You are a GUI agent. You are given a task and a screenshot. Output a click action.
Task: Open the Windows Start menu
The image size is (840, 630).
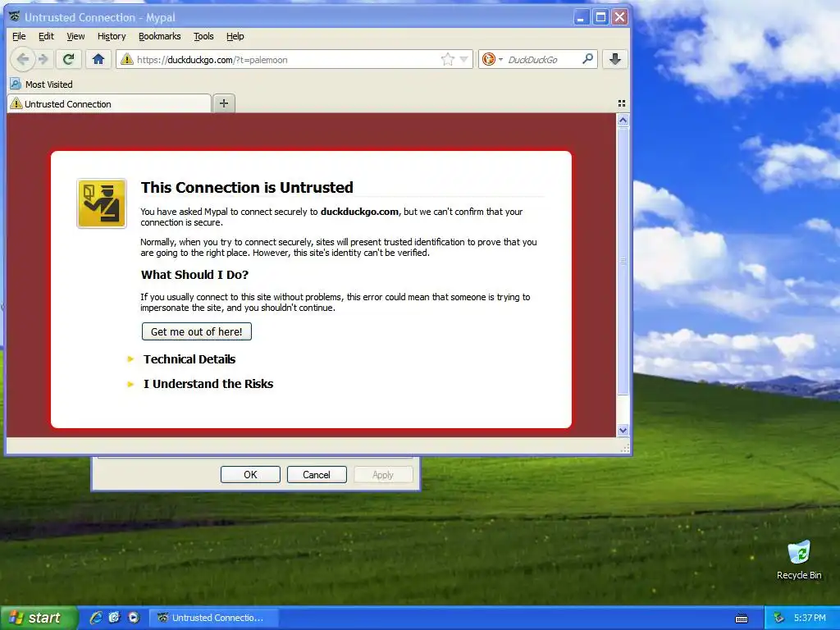pos(39,618)
